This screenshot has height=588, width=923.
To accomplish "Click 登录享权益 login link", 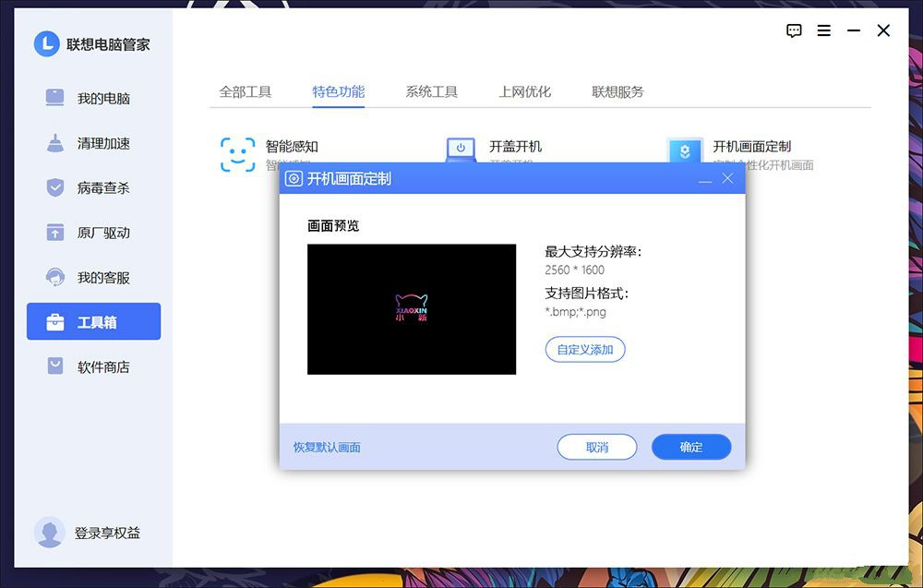I will click(107, 533).
